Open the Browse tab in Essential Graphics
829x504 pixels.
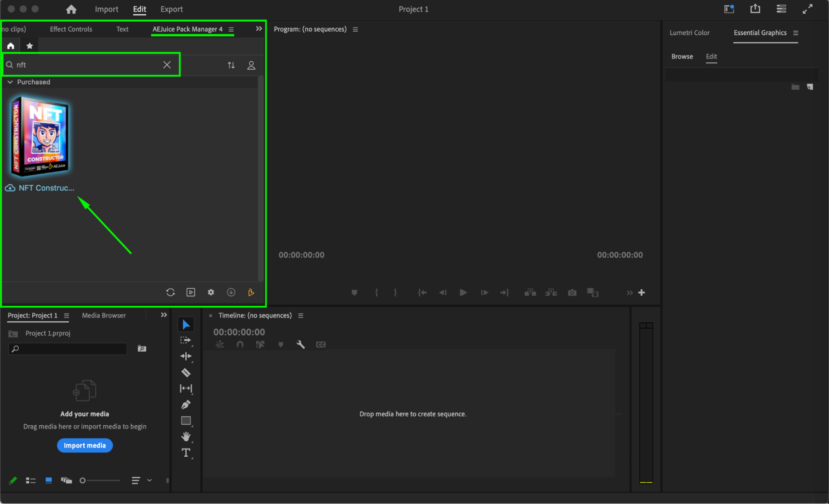(682, 56)
